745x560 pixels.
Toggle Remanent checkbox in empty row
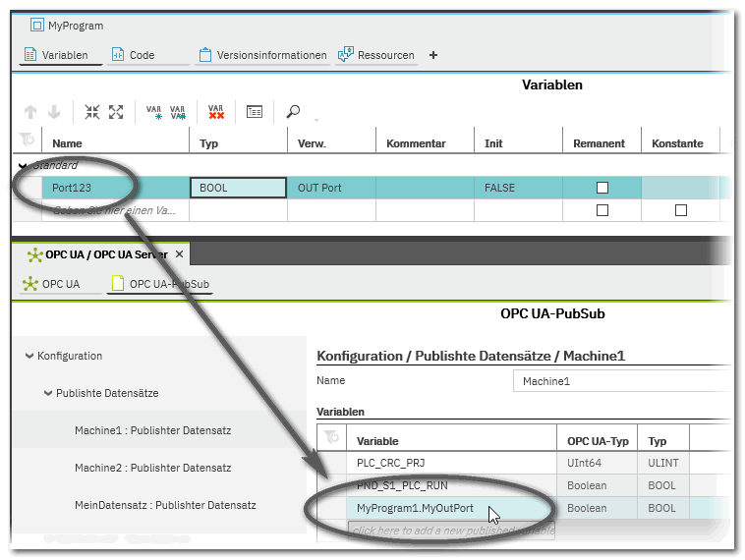tap(602, 210)
